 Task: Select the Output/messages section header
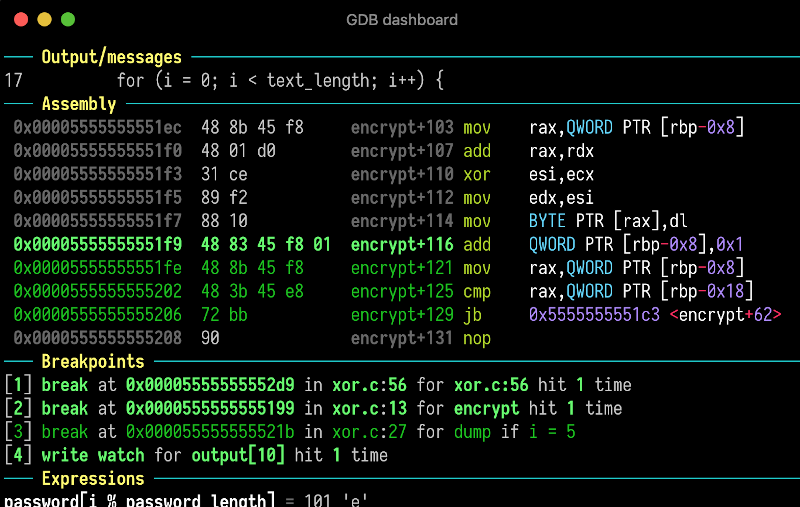(x=111, y=58)
